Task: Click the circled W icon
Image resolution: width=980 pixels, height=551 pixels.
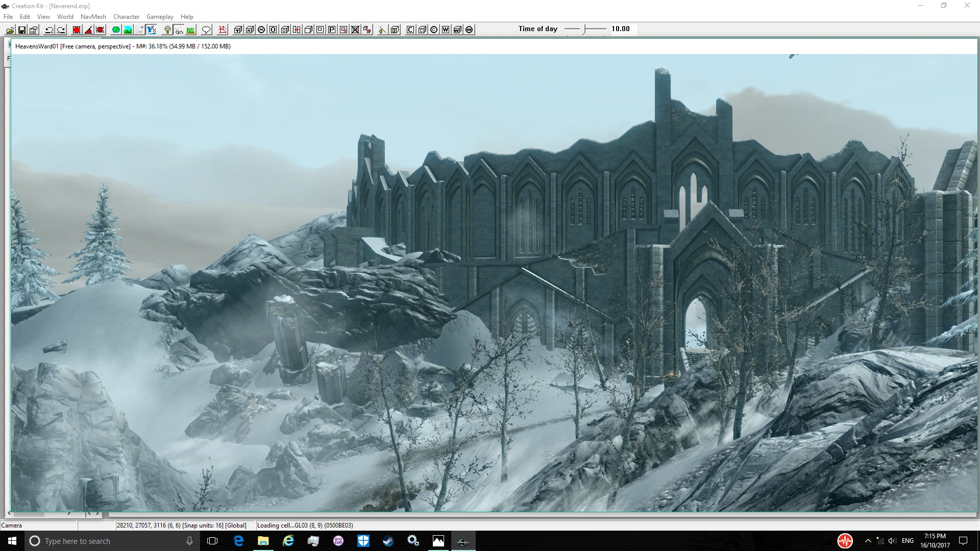Action: point(469,30)
